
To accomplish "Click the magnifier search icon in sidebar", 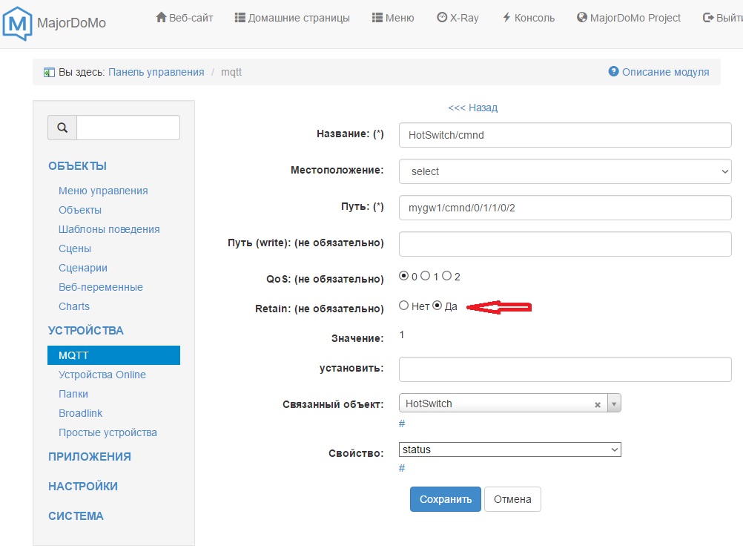I will [62, 128].
